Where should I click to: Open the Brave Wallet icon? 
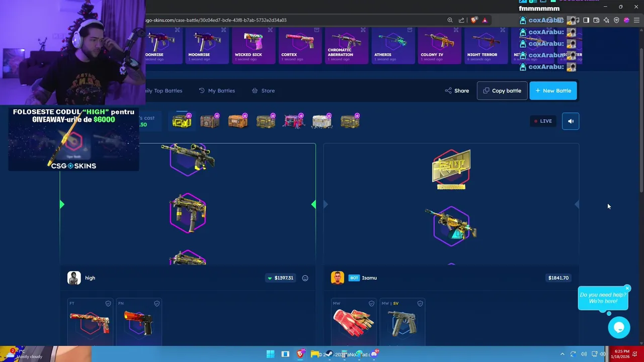pos(596,20)
